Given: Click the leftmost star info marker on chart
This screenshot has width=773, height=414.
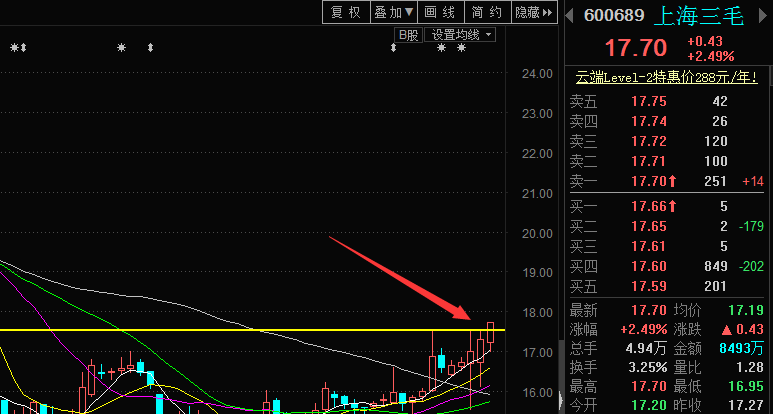Looking at the screenshot, I should click(14, 48).
